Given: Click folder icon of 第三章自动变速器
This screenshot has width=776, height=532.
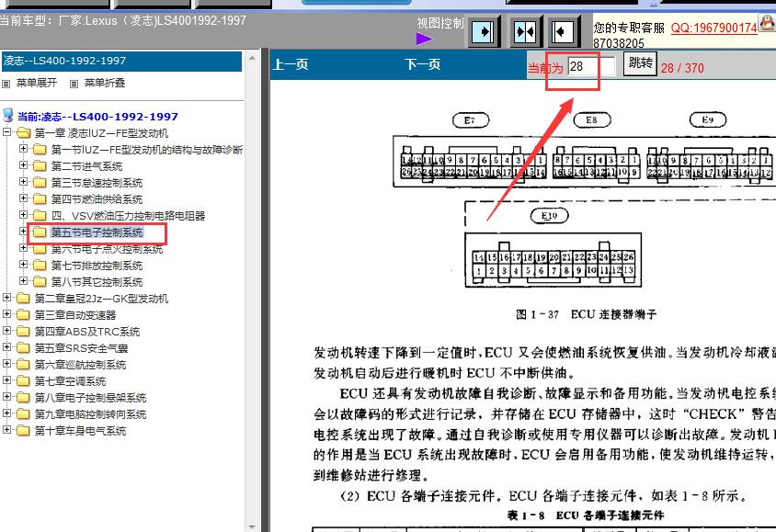Looking at the screenshot, I should (x=23, y=315).
